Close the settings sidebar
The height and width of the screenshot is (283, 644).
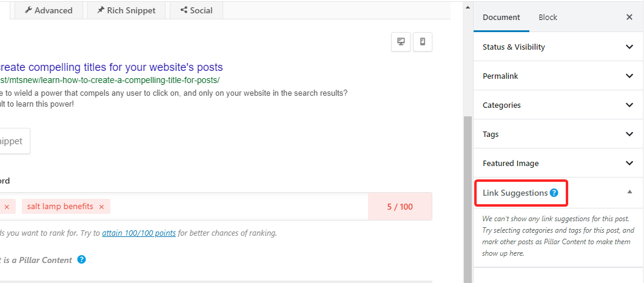(x=629, y=18)
